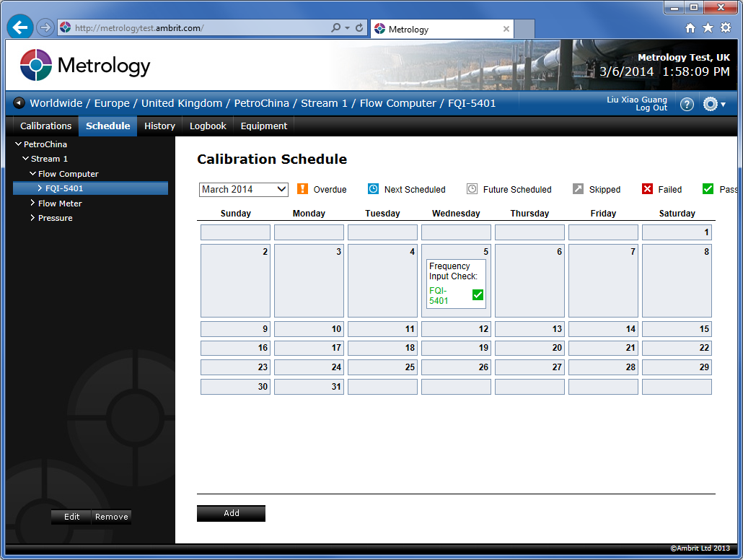Open the application help question mark icon
This screenshot has height=560, width=743.
click(x=687, y=104)
